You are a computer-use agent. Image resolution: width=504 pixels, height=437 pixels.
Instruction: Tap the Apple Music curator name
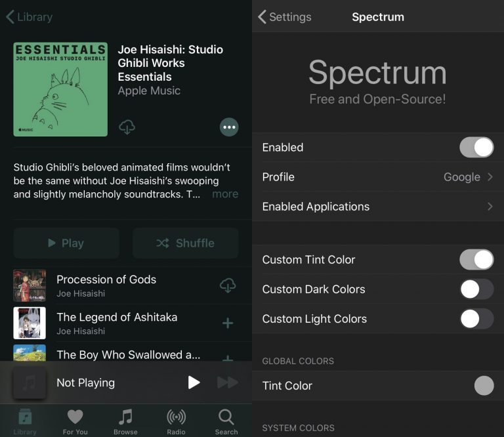(x=149, y=91)
